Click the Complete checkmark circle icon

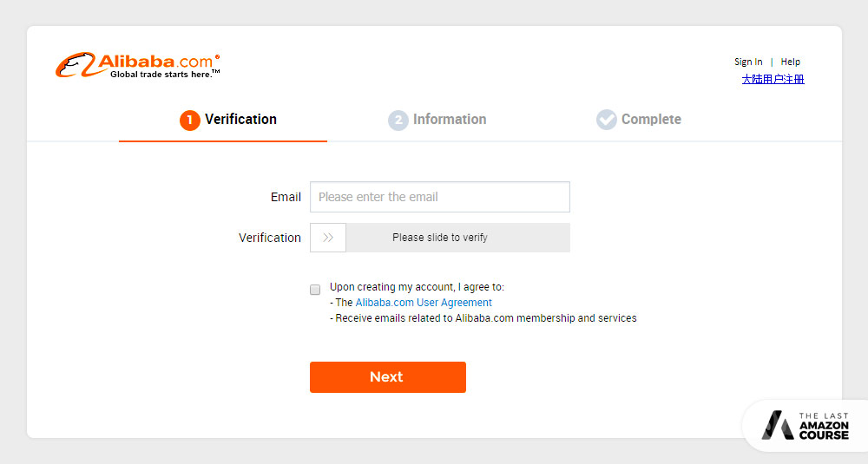(x=607, y=120)
